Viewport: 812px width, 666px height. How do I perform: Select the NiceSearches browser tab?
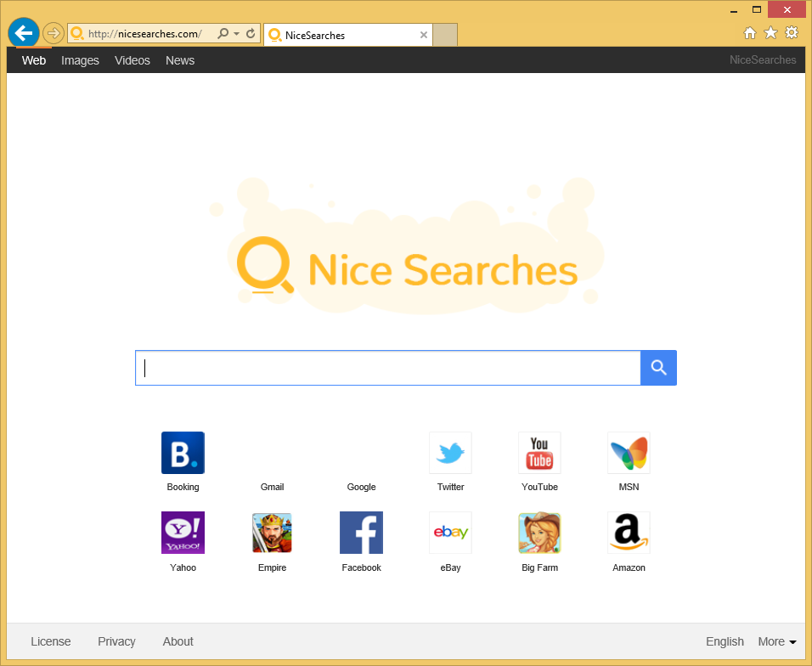(348, 35)
